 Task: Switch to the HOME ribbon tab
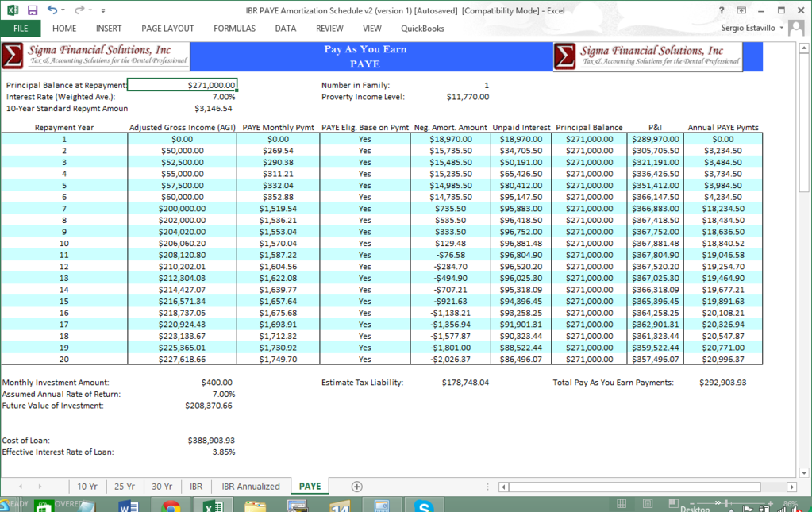[x=64, y=29]
